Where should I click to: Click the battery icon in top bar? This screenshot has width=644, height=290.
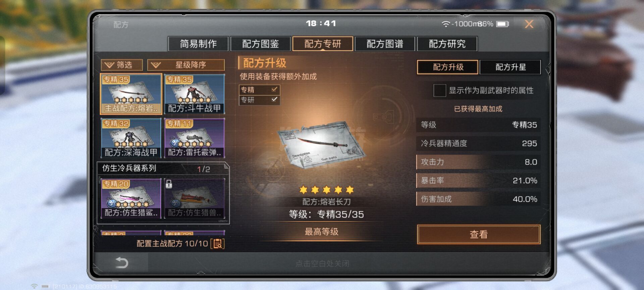503,24
